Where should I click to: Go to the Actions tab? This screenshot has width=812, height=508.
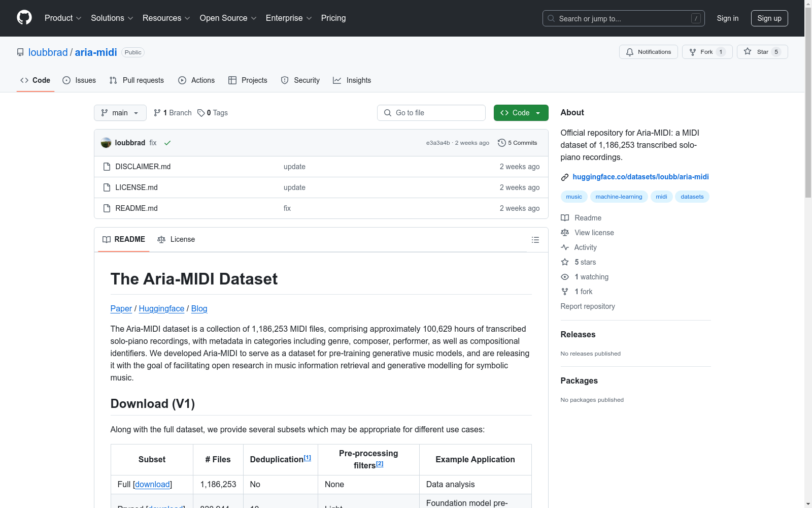[196, 80]
